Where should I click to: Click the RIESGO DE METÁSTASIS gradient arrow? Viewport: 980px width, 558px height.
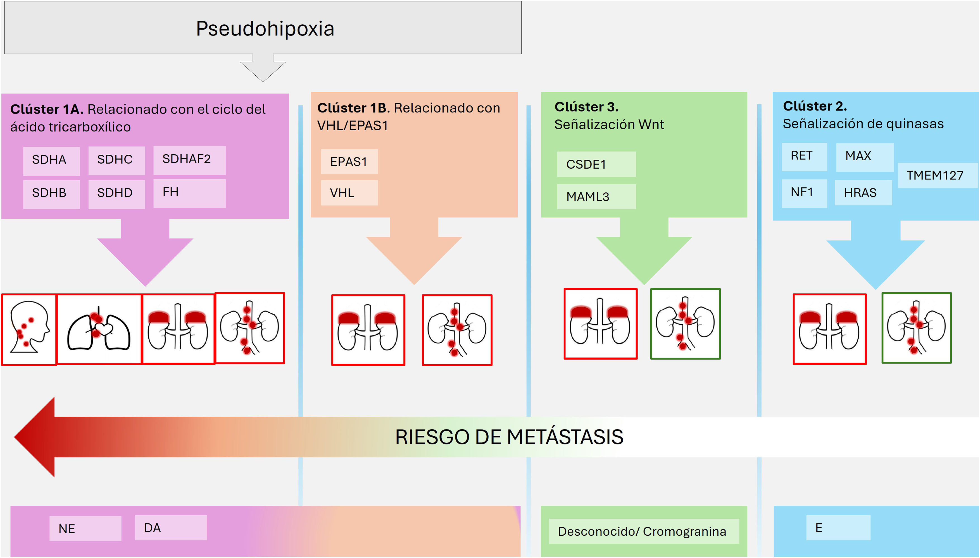tap(509, 437)
